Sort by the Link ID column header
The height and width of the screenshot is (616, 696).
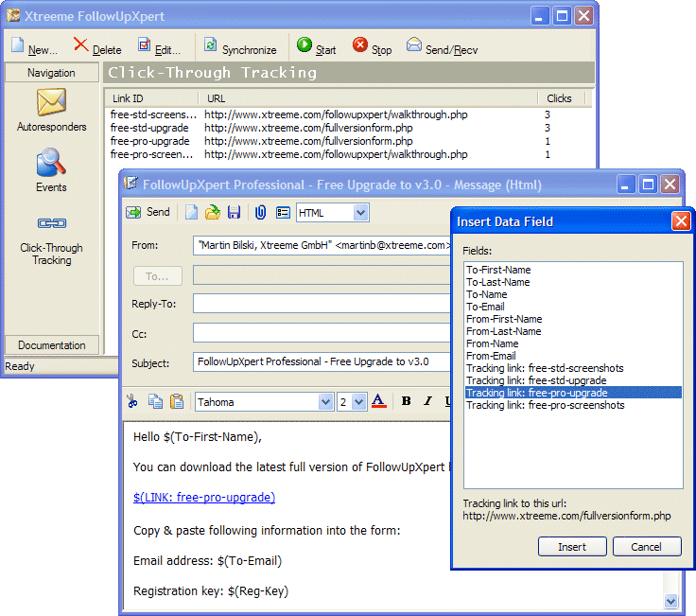click(x=151, y=98)
